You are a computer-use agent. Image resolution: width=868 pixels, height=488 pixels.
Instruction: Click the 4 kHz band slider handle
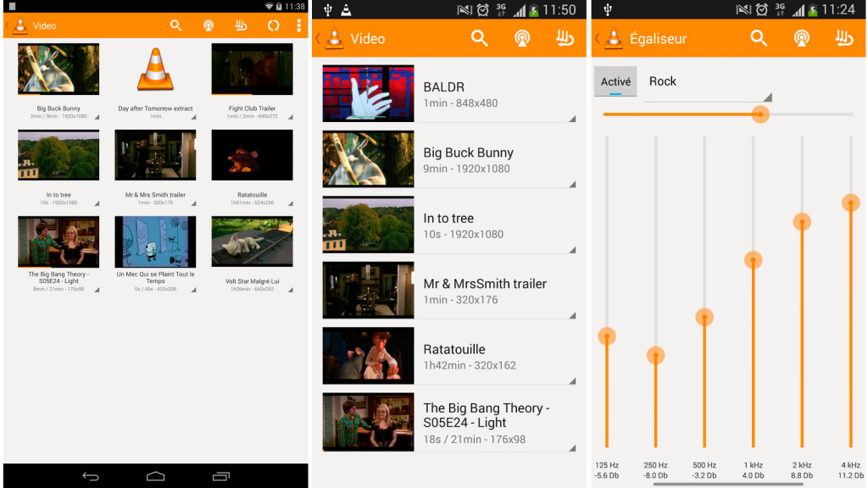(x=851, y=202)
